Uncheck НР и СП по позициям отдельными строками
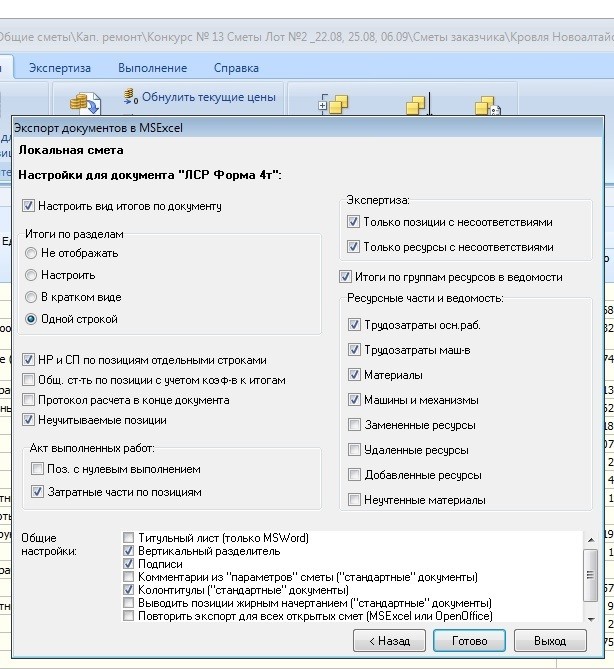 [28, 360]
